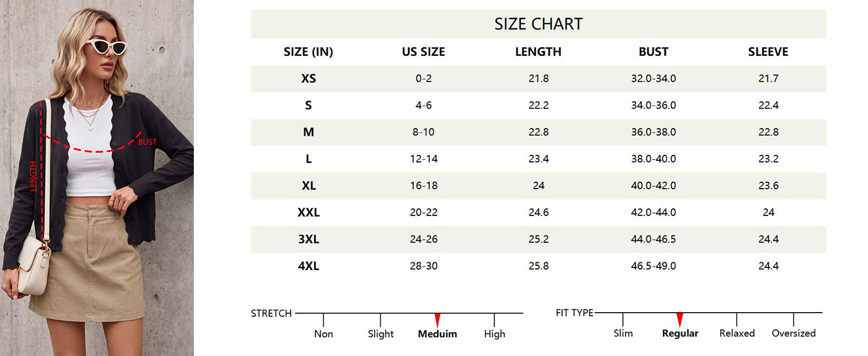Click the 3XL bust value 44.0-46.5
868x356 pixels.
(653, 240)
